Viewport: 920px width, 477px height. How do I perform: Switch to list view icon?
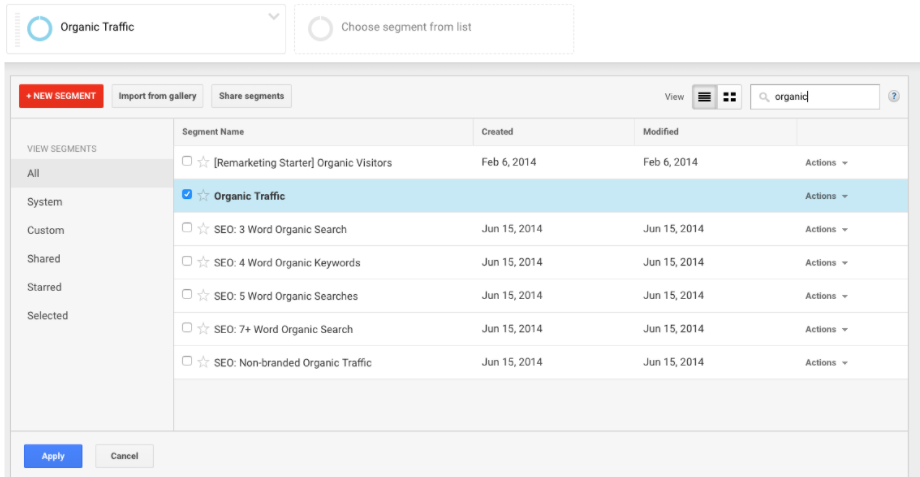point(704,97)
